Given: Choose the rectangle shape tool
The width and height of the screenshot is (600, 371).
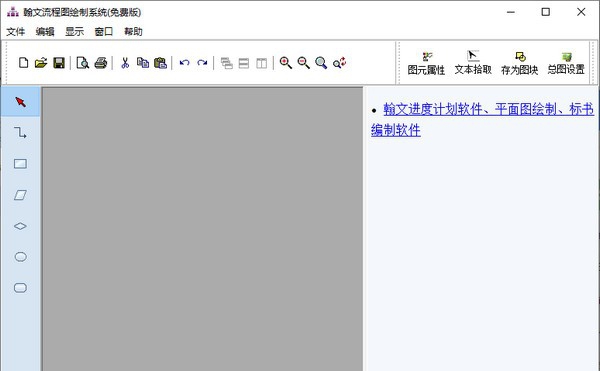Looking at the screenshot, I should [x=20, y=164].
